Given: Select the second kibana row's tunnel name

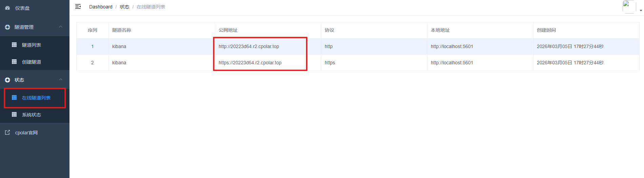Looking at the screenshot, I should point(119,63).
